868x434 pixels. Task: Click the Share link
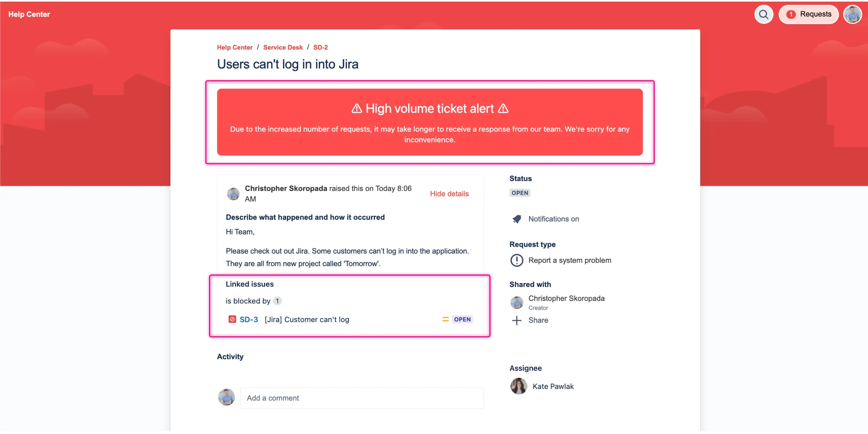[x=538, y=320]
